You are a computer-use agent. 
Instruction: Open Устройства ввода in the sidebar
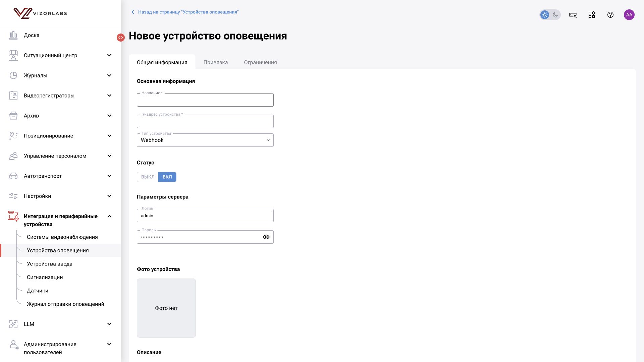[50, 264]
